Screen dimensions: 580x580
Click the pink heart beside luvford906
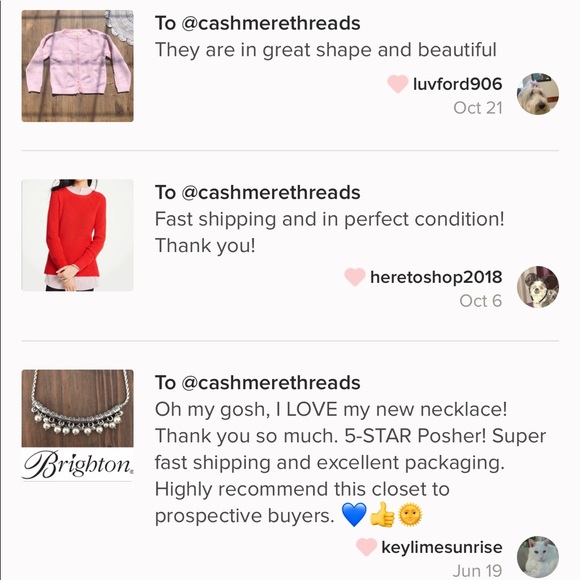point(398,84)
